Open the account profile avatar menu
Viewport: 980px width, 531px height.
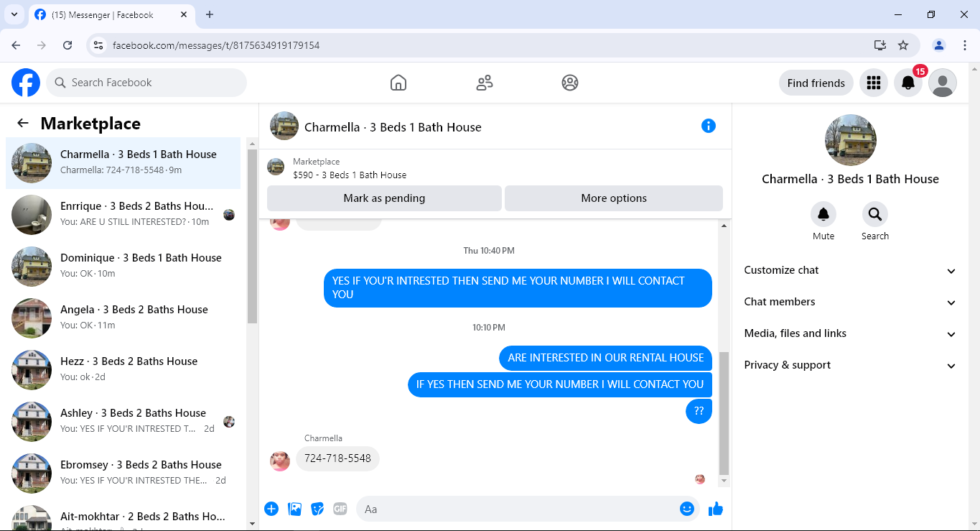pos(943,83)
